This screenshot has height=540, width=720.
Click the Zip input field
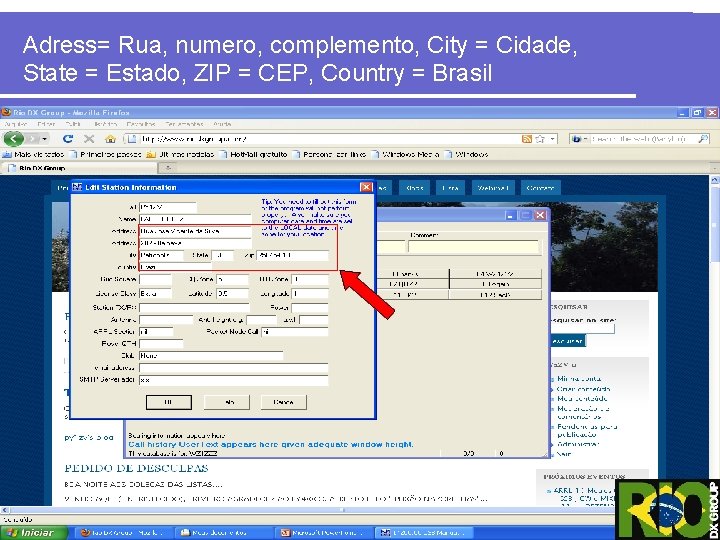pos(292,255)
